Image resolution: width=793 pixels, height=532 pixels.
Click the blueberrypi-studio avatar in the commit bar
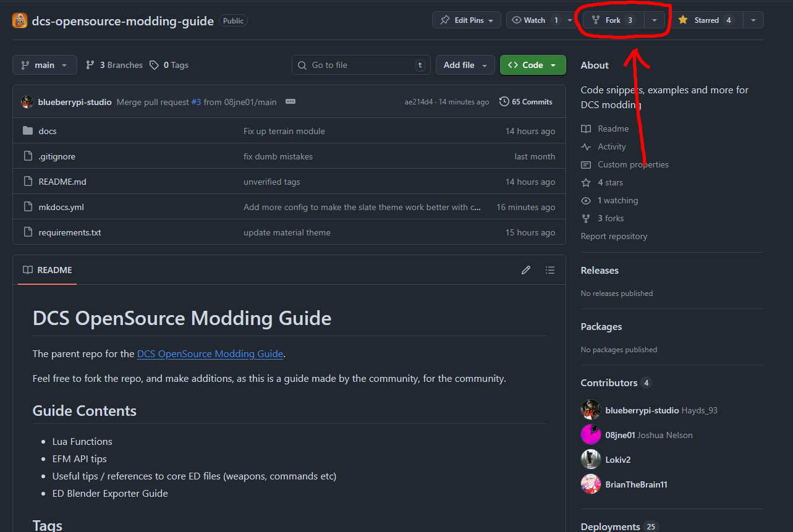click(27, 102)
